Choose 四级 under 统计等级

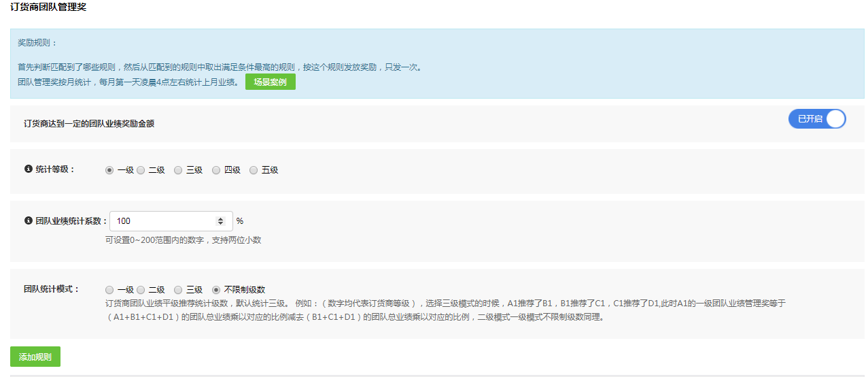pyautogui.click(x=216, y=170)
